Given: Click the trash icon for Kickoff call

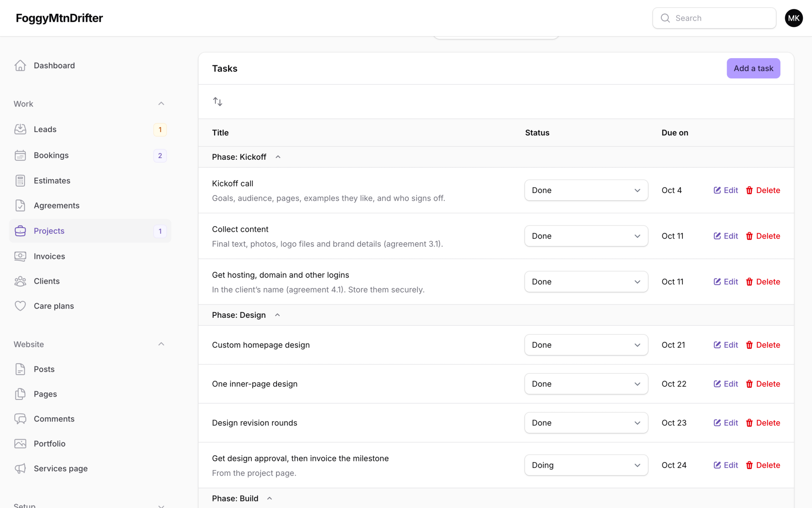Looking at the screenshot, I should pyautogui.click(x=749, y=190).
